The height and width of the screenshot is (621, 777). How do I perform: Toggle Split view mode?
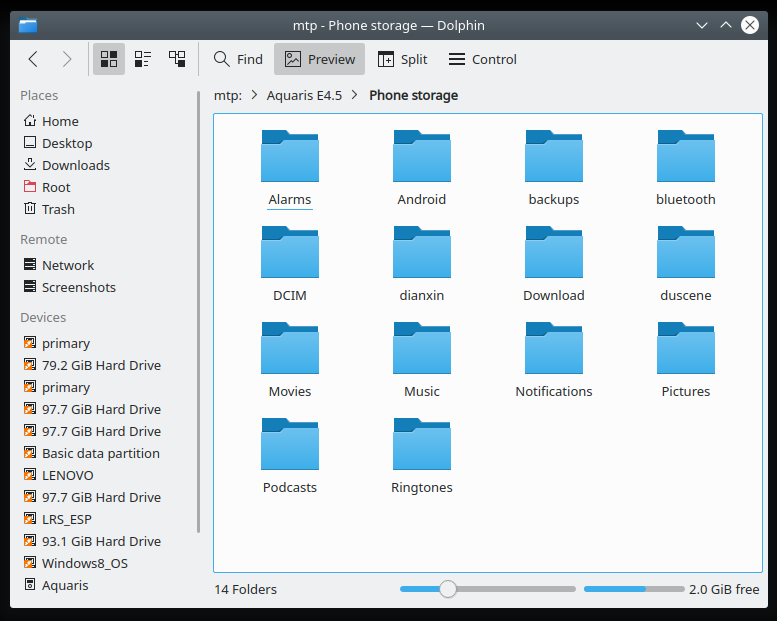click(402, 59)
